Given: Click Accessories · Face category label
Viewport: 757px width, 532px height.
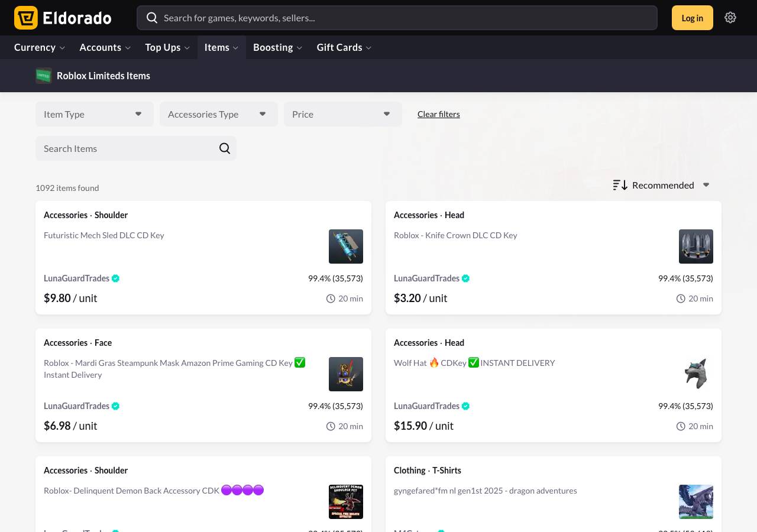Looking at the screenshot, I should [77, 343].
